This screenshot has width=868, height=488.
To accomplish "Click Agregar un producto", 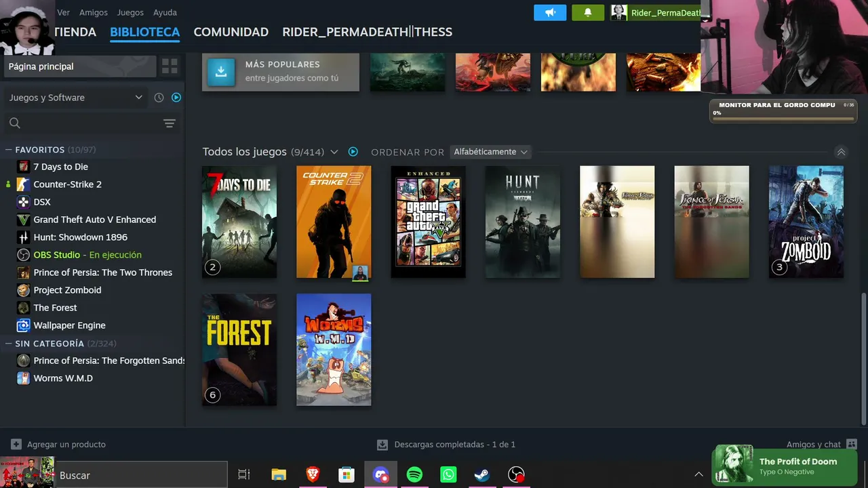I will (x=59, y=445).
